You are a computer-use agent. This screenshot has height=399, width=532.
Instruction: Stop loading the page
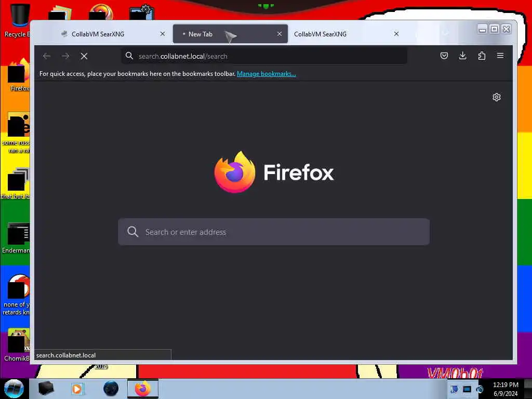coord(84,56)
